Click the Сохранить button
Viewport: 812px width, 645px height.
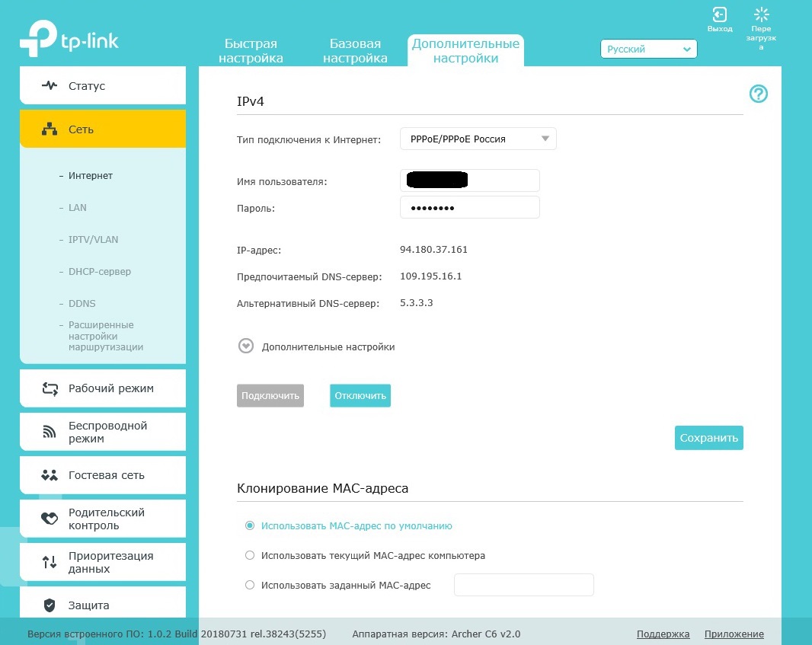pyautogui.click(x=708, y=438)
